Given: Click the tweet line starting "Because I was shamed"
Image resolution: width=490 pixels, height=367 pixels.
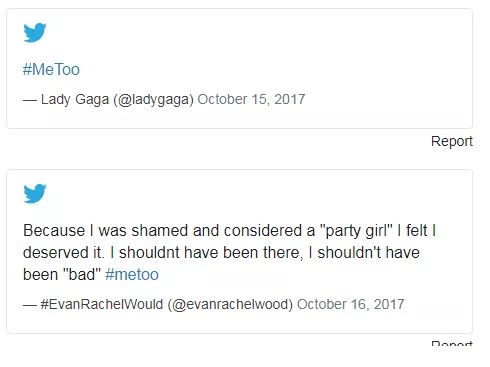Looking at the screenshot, I should [x=230, y=231].
